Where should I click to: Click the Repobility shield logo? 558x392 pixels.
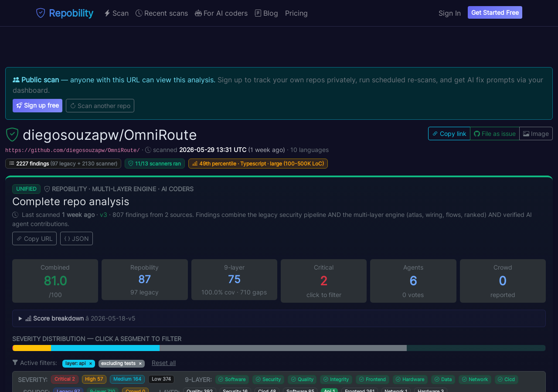point(41,13)
